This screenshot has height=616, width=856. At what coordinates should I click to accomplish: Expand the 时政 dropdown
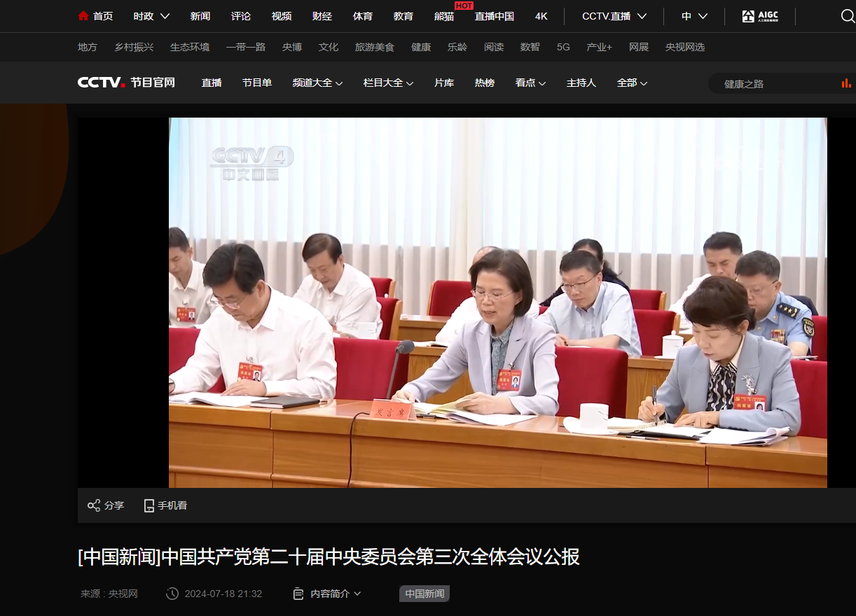[151, 16]
